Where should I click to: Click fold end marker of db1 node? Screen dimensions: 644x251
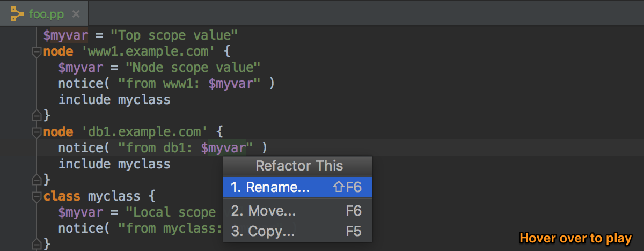click(36, 180)
